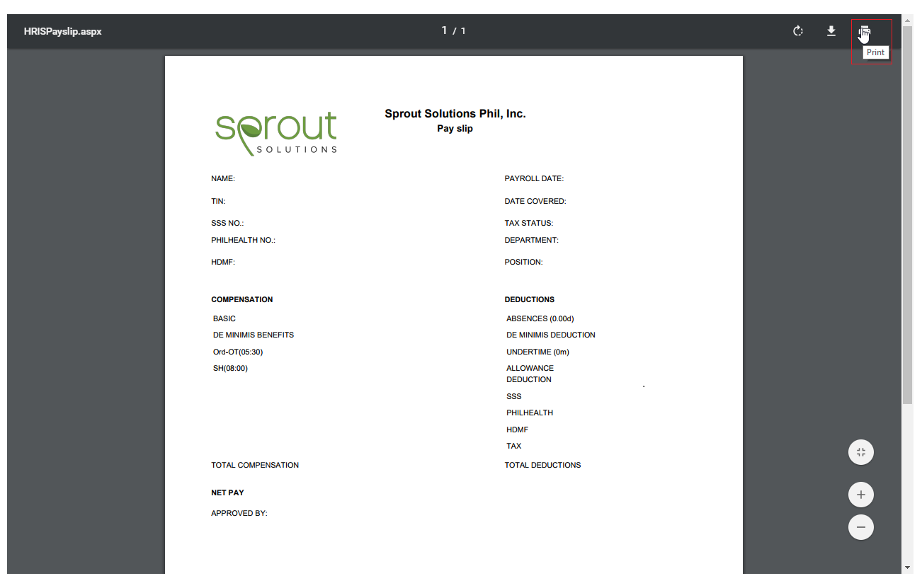Click the TAX deduction row
Screen dimensions: 922x588
514,446
